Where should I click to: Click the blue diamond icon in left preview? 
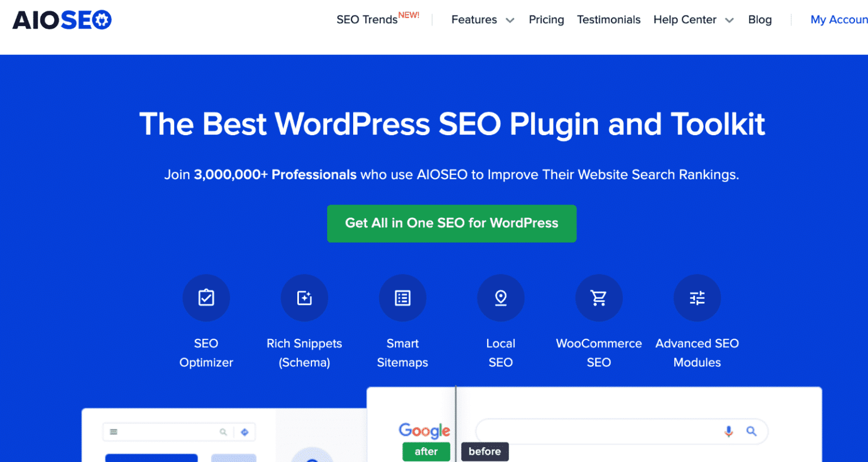(245, 432)
